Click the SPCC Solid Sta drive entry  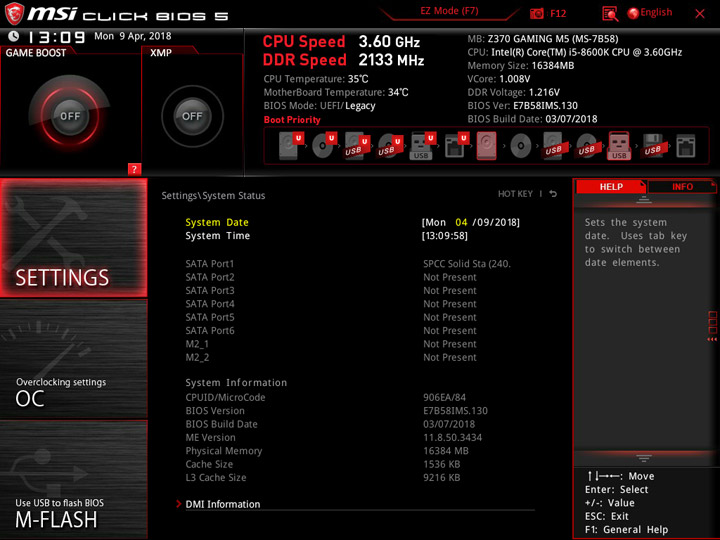(467, 264)
